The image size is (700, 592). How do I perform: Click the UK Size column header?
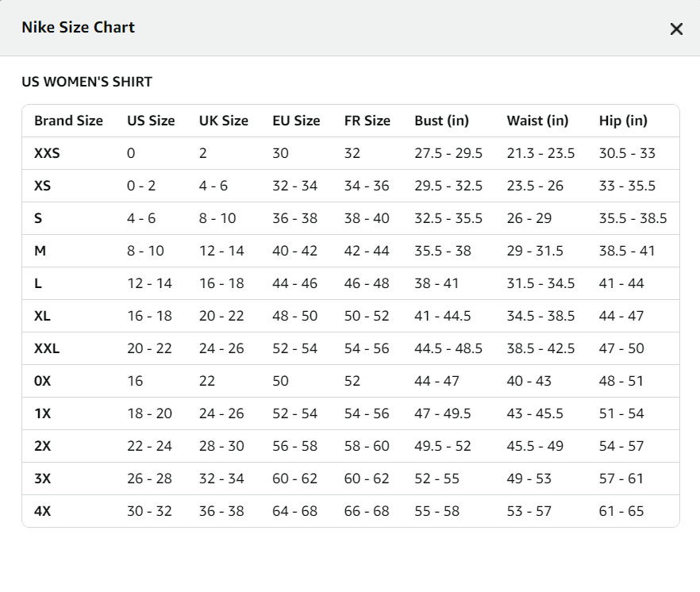(x=223, y=121)
